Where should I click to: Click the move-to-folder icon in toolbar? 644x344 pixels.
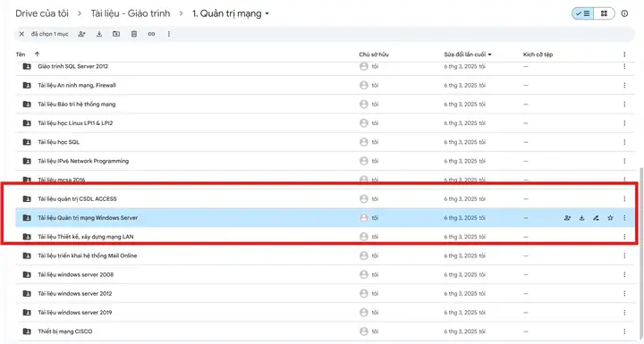[116, 34]
